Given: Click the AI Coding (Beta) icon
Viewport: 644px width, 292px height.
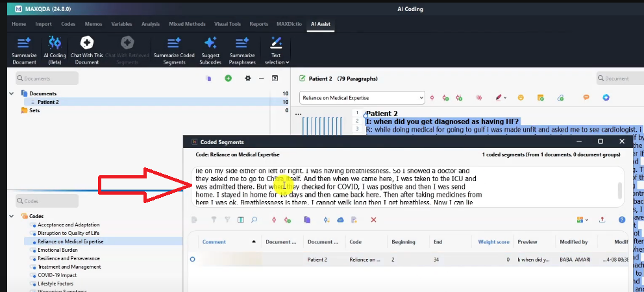Looking at the screenshot, I should point(55,43).
